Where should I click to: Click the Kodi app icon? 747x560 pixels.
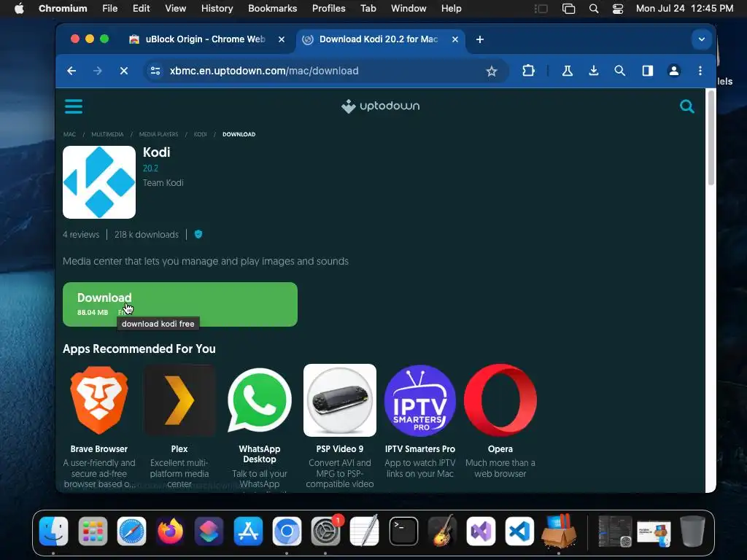click(x=99, y=182)
